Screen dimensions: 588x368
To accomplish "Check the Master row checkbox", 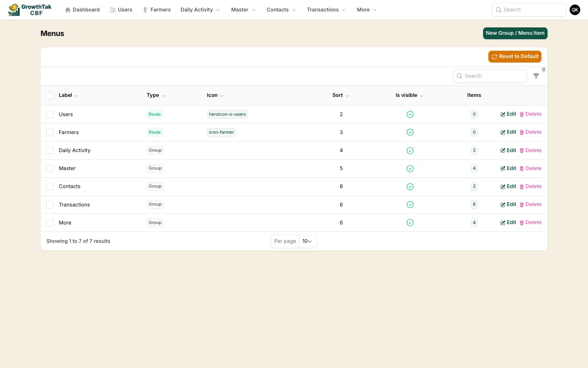I will [50, 168].
